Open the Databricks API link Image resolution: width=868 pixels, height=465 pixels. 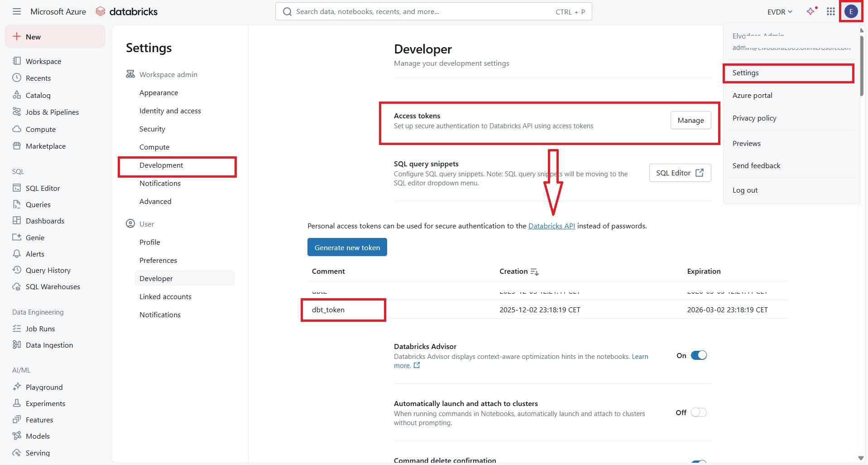(x=551, y=226)
